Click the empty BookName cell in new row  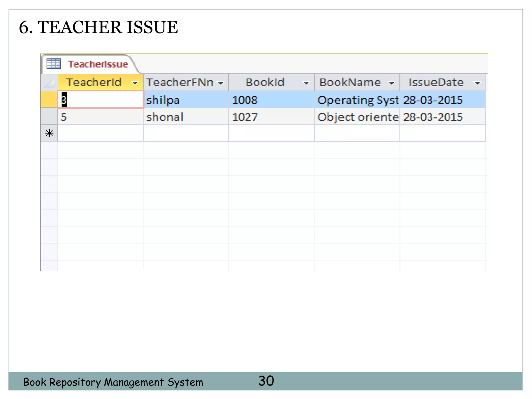[357, 133]
